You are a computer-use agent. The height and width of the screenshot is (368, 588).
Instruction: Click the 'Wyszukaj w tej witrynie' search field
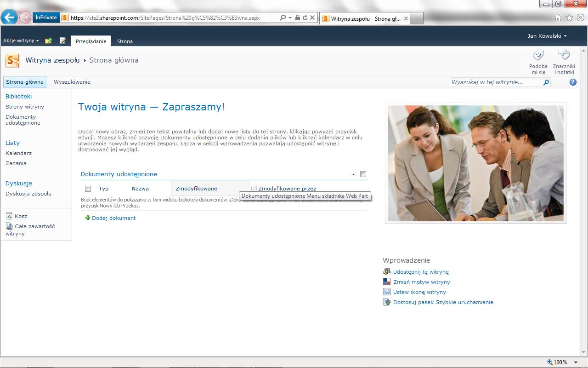tap(495, 82)
